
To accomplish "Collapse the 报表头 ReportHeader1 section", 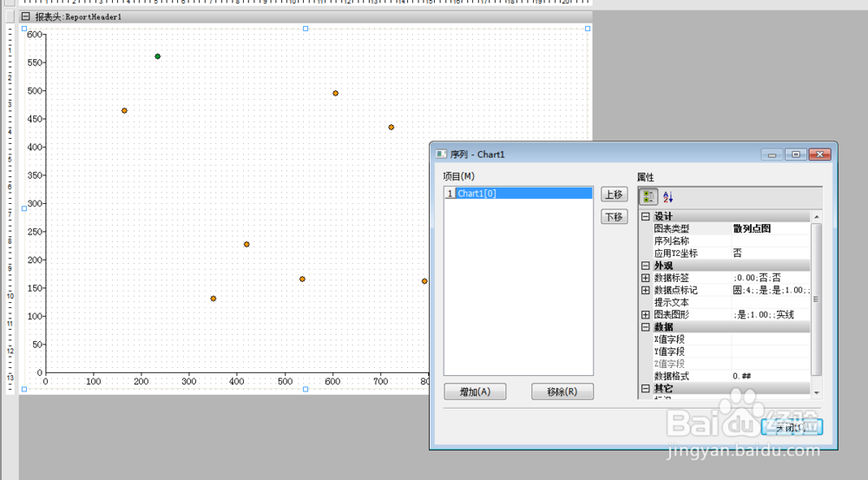I will pos(25,16).
